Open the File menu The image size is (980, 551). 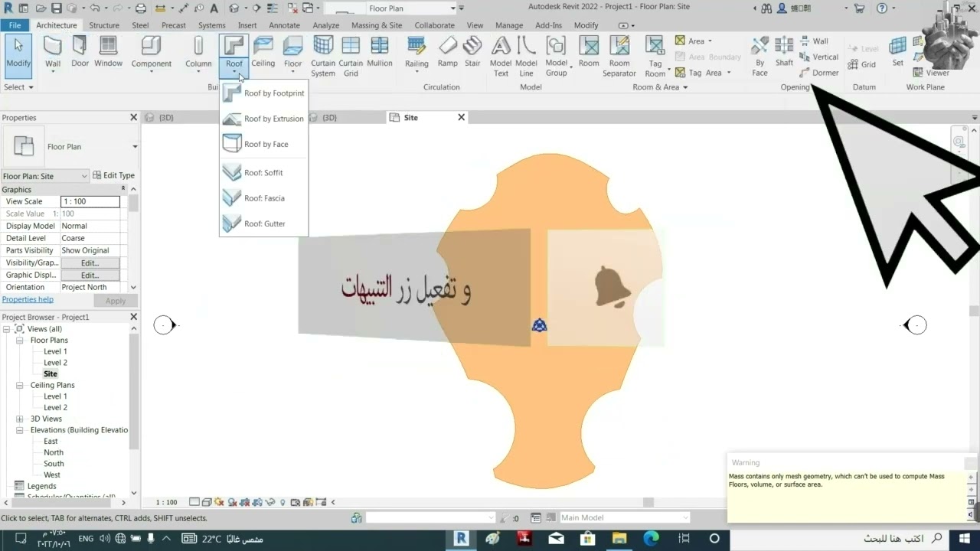(15, 25)
